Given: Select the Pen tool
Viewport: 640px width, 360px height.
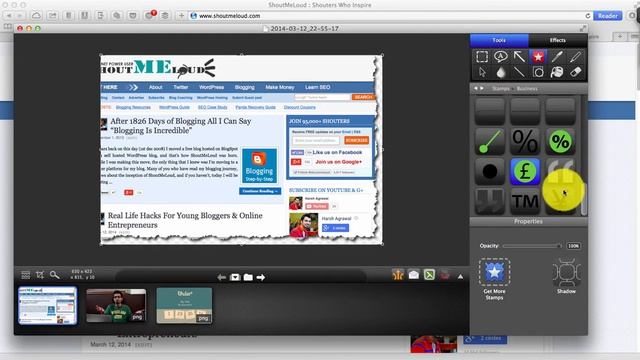Looking at the screenshot, I should coord(557,57).
